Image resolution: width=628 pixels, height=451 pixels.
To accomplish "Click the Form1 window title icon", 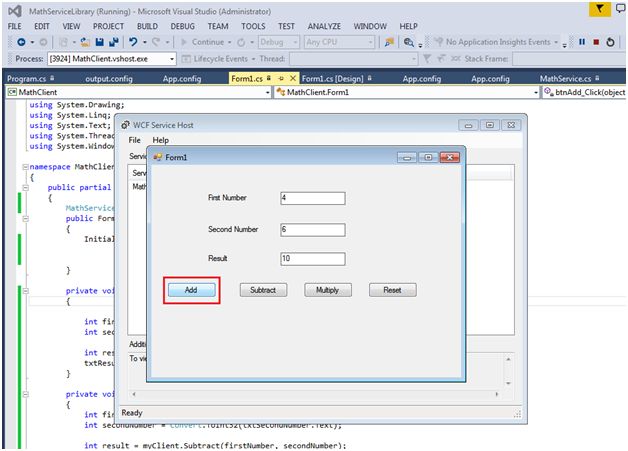I will click(x=157, y=157).
